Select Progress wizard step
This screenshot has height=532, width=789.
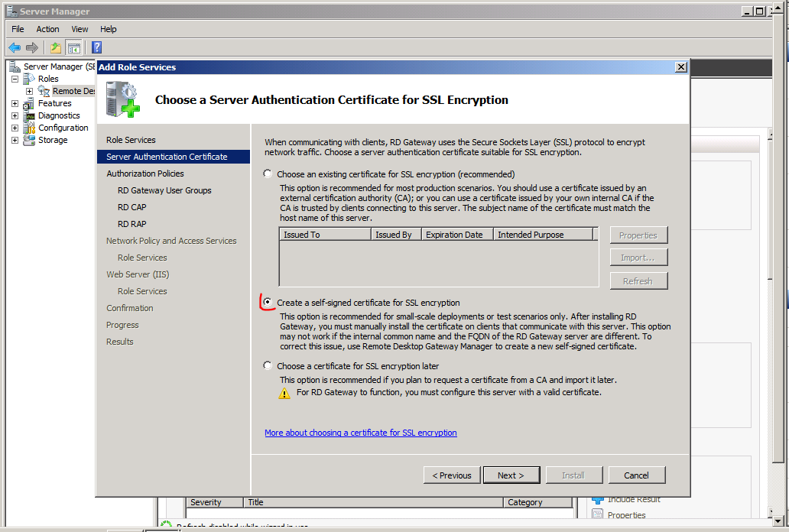tap(122, 325)
